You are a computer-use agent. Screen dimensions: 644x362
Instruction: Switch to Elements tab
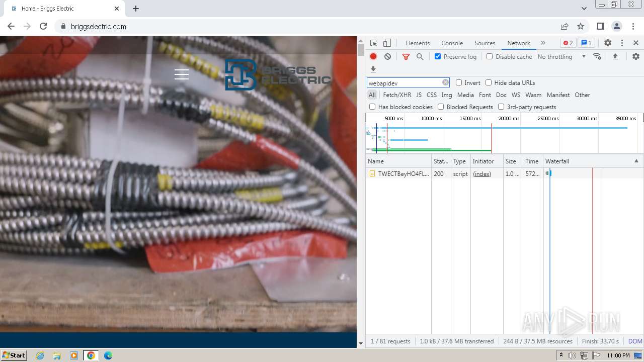[418, 43]
